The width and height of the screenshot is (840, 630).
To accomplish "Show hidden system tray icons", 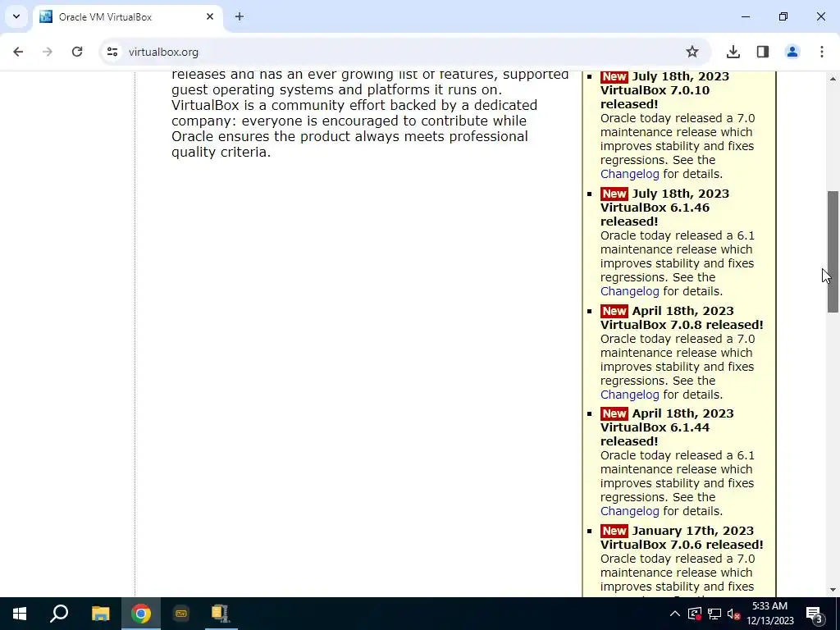I will coord(675,614).
